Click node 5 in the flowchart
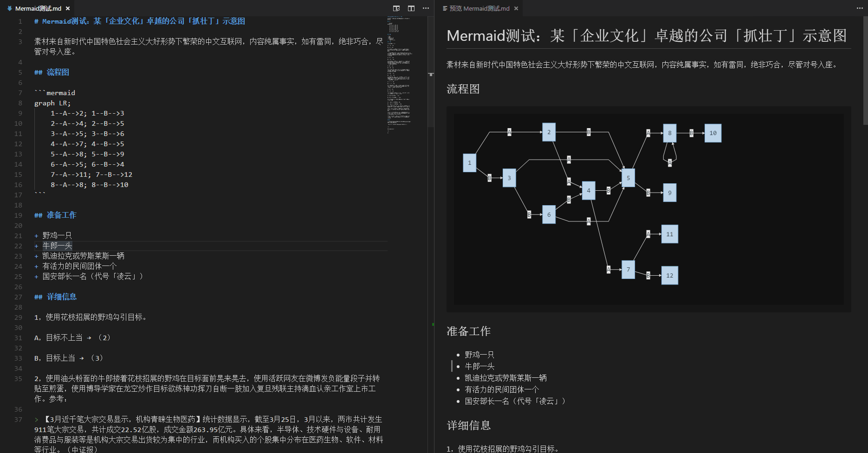The height and width of the screenshot is (453, 868). [628, 178]
